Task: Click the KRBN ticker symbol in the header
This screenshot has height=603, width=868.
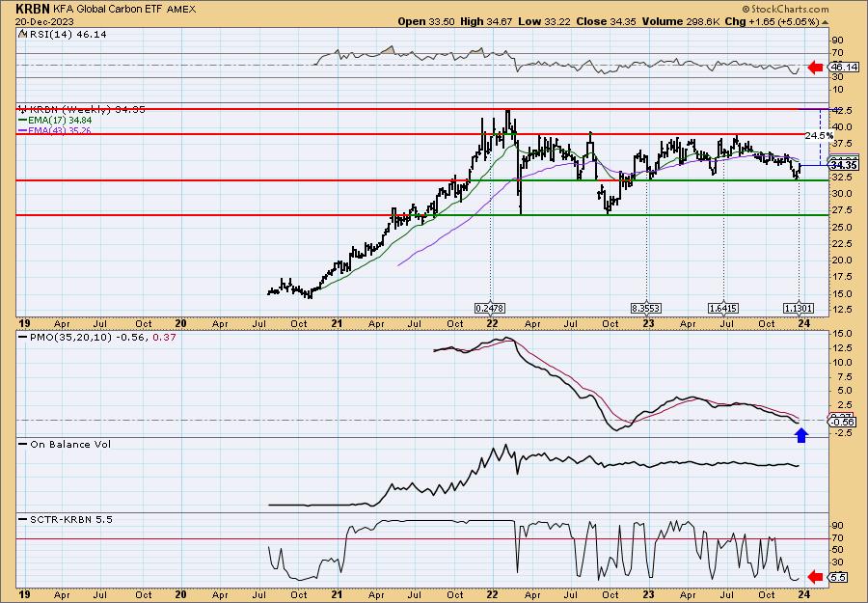Action: pos(33,9)
